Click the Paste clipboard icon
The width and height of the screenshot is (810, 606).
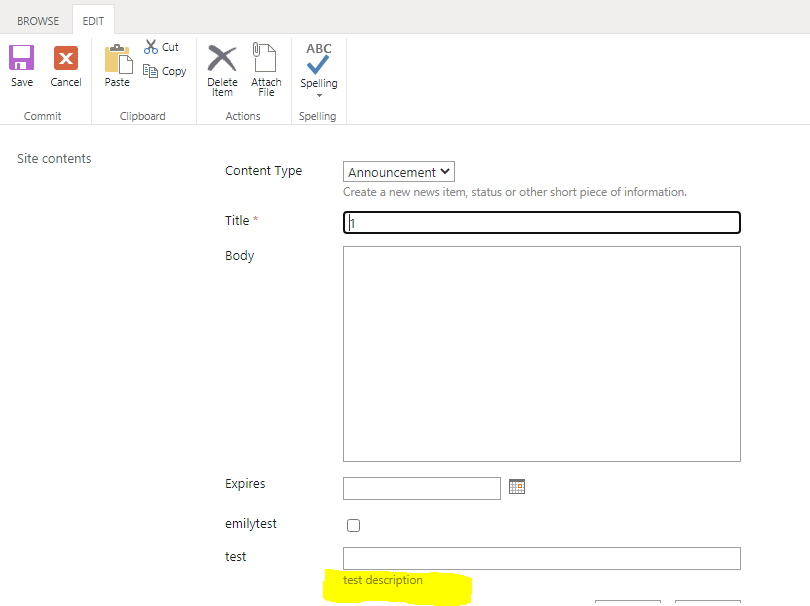point(118,59)
